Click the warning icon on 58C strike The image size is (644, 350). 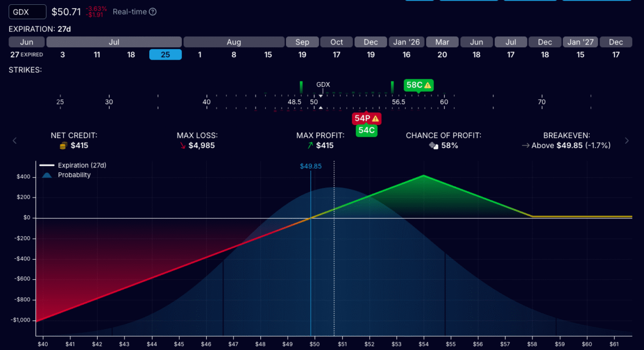tap(428, 85)
